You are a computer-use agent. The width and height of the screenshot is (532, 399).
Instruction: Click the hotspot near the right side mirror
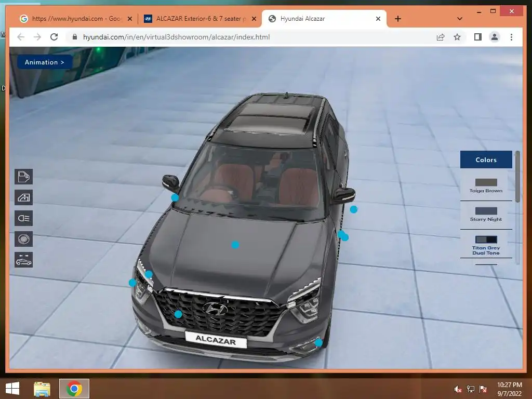(x=353, y=209)
